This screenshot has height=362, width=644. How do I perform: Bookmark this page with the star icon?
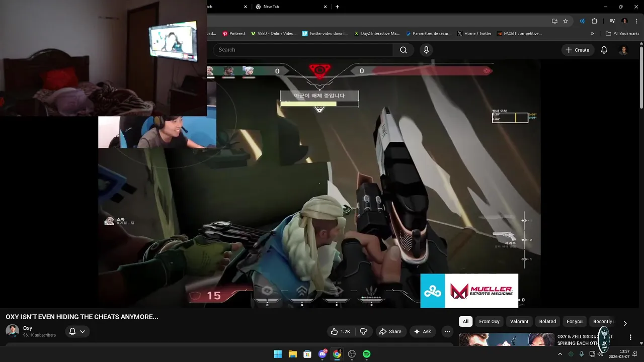[566, 21]
